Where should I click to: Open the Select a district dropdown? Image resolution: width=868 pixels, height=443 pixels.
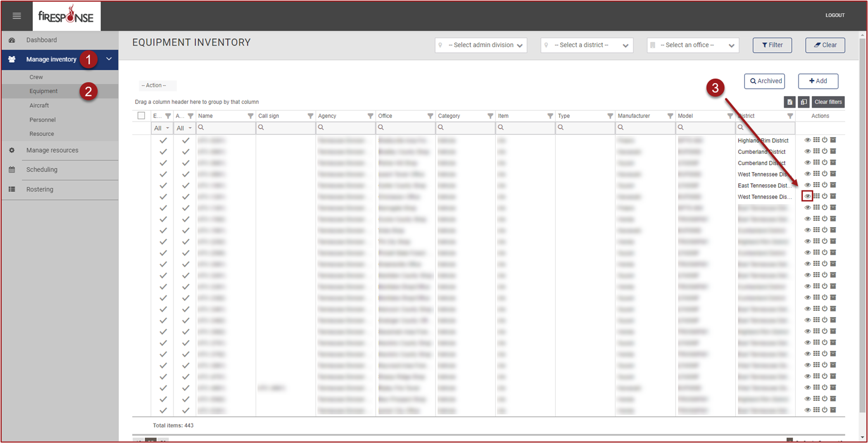coord(587,45)
